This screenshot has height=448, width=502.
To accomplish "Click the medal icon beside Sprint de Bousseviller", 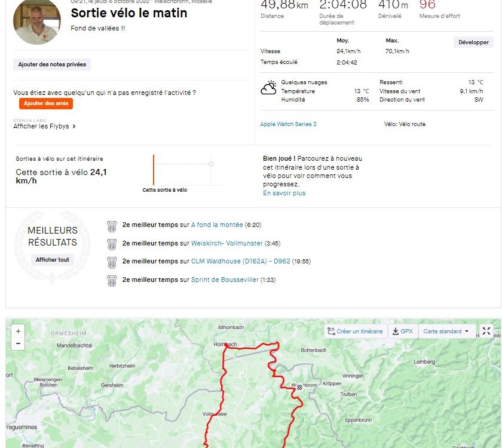I will pos(112,281).
